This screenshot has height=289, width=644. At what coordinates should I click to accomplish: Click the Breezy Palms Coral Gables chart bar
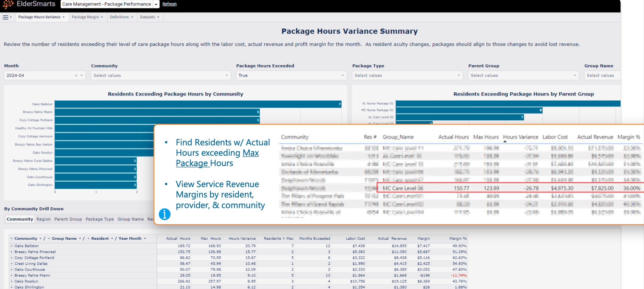(96, 161)
